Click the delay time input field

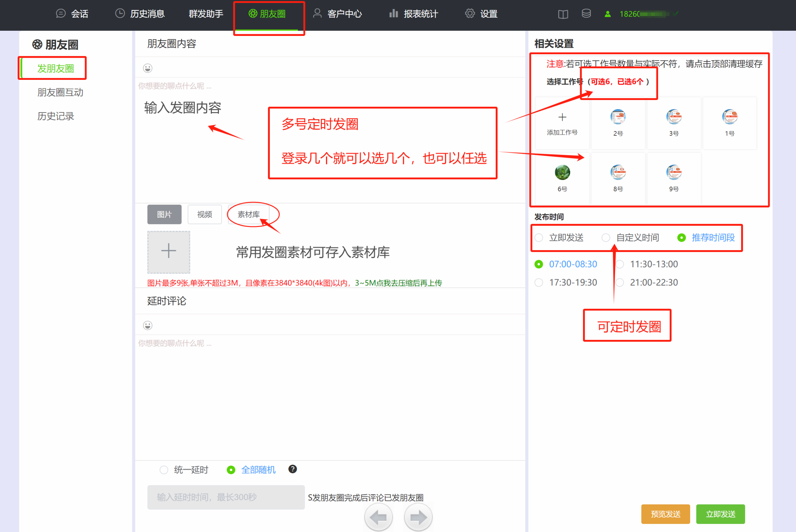click(x=226, y=497)
